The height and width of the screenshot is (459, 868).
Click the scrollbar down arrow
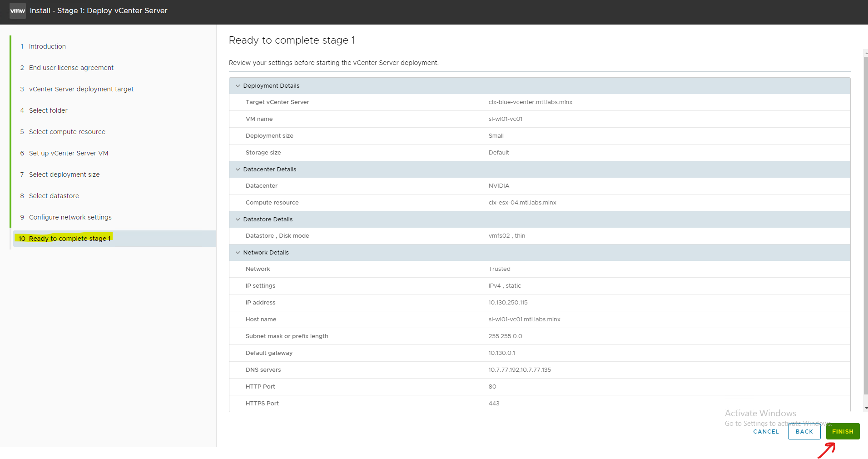(x=866, y=409)
